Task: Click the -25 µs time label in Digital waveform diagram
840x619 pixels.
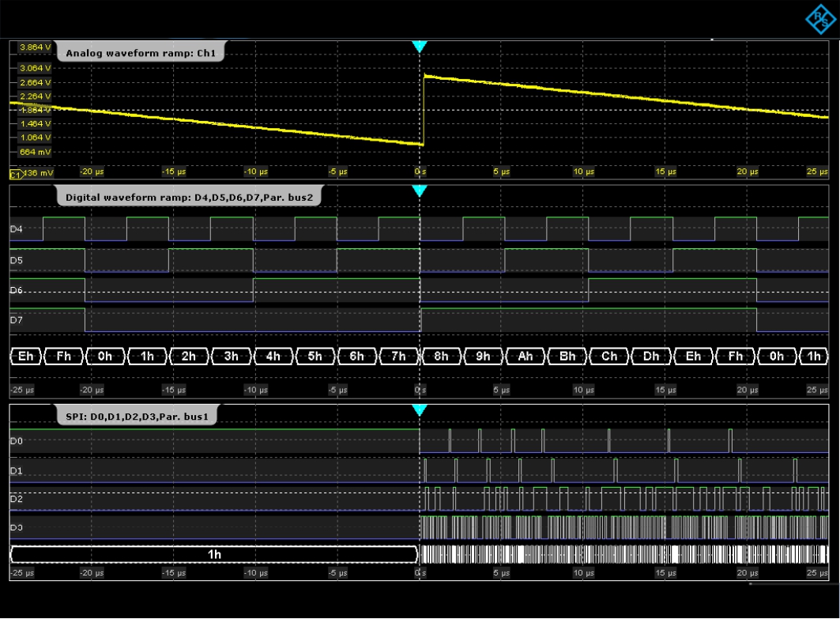Action: (22, 390)
